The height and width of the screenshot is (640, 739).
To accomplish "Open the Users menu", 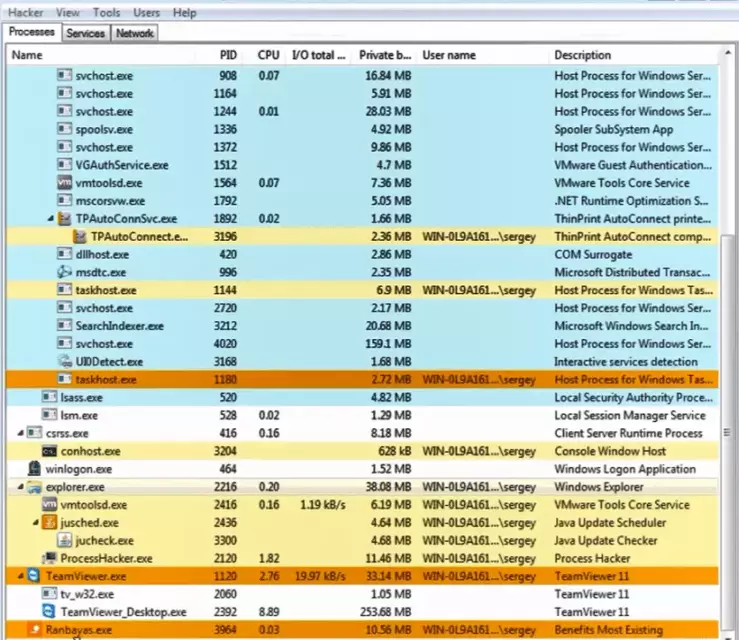I will [147, 13].
